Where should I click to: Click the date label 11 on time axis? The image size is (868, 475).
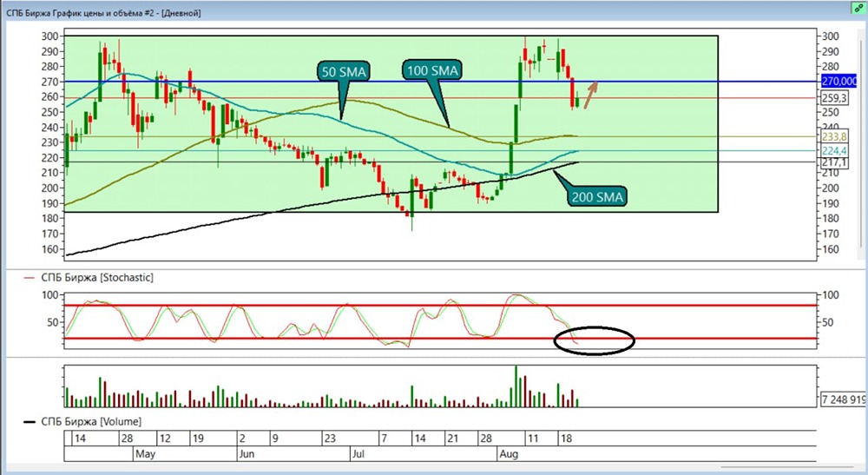tap(533, 439)
